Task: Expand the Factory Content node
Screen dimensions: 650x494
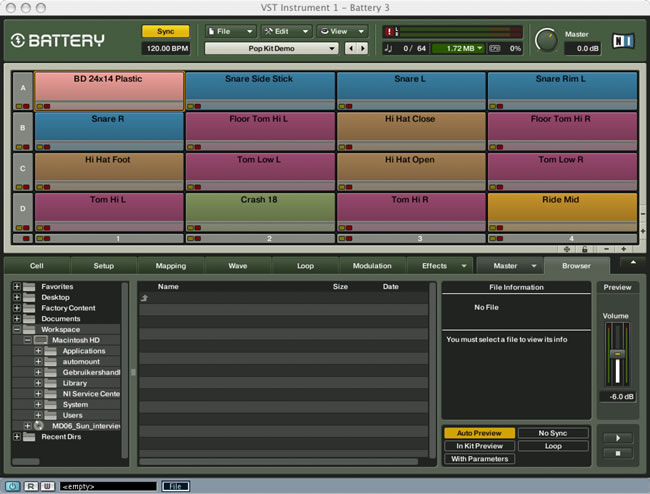Action: click(17, 308)
